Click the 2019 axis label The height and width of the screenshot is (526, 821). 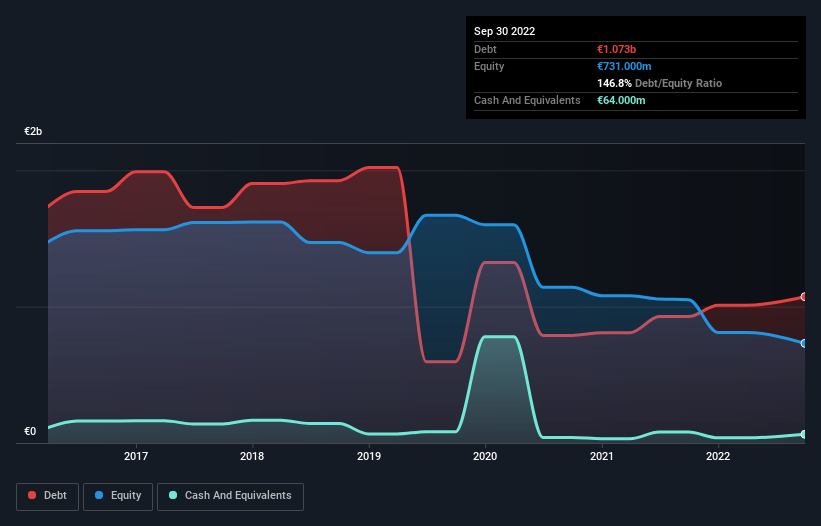pyautogui.click(x=369, y=456)
